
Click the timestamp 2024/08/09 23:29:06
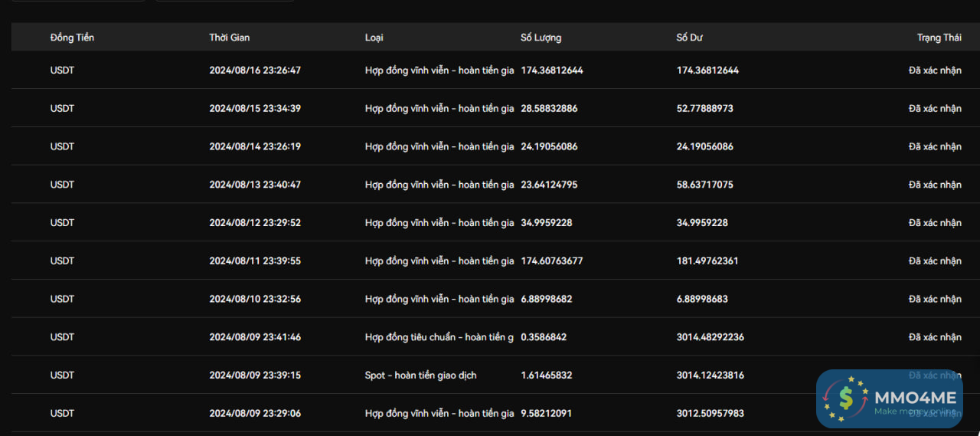click(255, 413)
